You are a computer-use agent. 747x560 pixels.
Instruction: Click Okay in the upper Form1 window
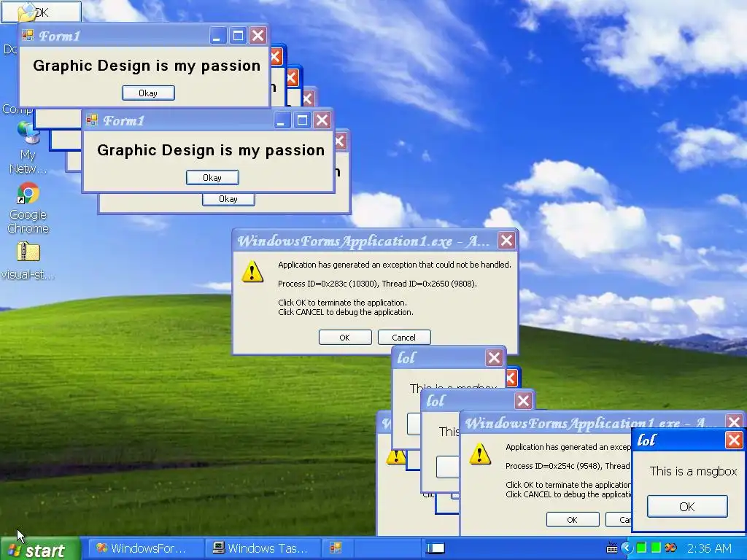click(148, 93)
